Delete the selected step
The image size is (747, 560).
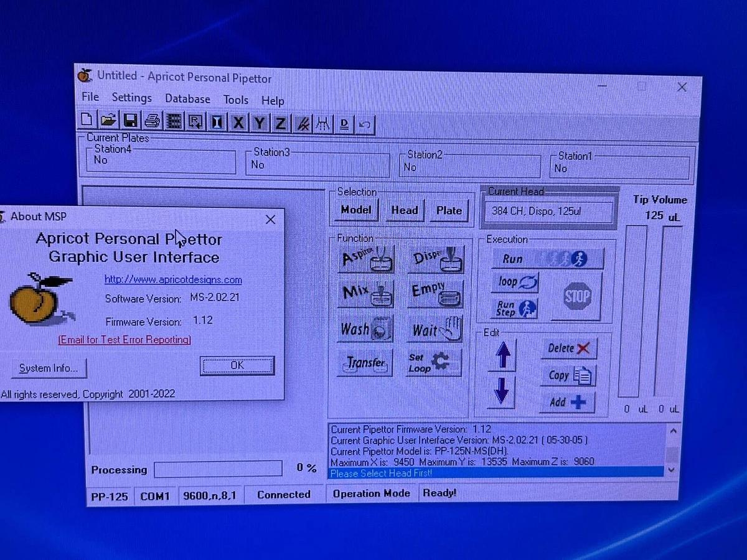[568, 348]
